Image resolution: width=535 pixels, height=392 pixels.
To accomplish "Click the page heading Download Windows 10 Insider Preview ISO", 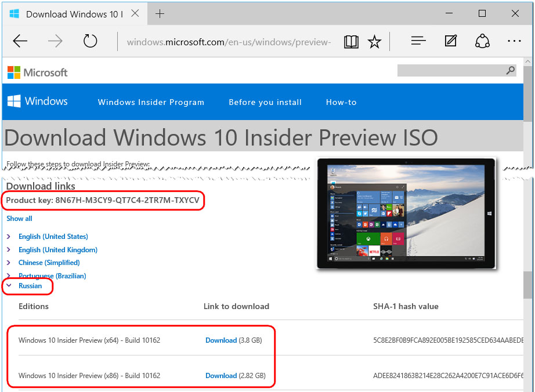I will [x=221, y=137].
